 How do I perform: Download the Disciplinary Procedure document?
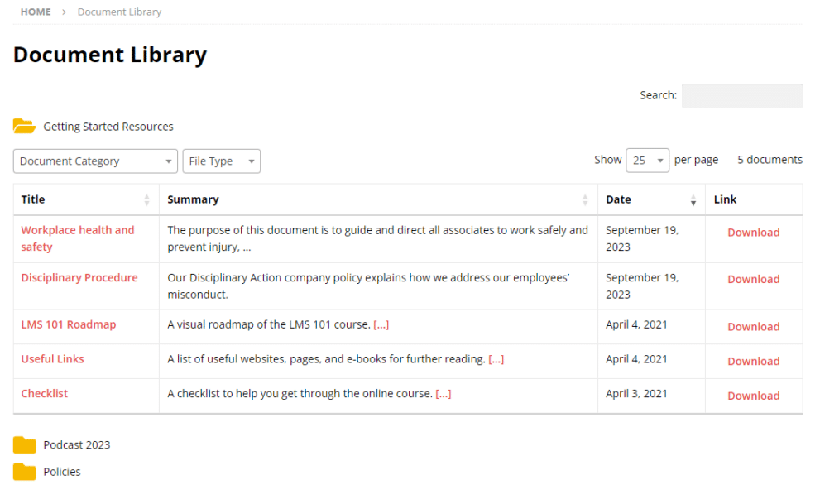[x=753, y=279]
